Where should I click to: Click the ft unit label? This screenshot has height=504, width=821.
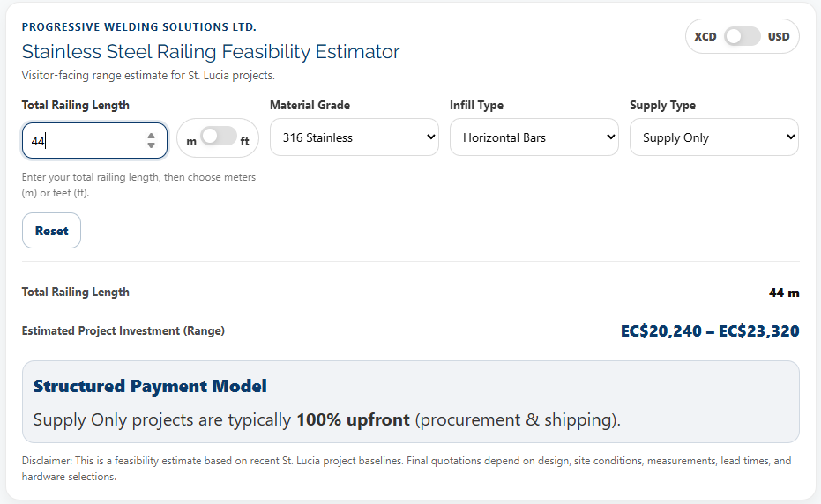[245, 141]
